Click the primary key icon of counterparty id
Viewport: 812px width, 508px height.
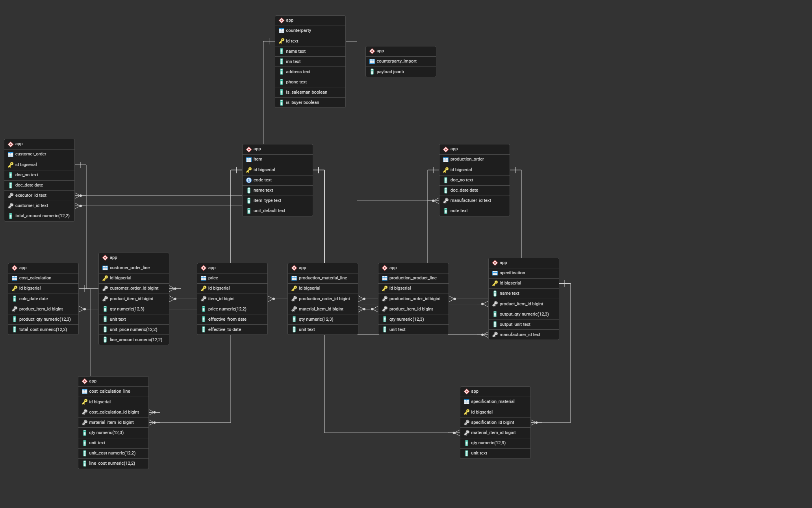pos(282,41)
